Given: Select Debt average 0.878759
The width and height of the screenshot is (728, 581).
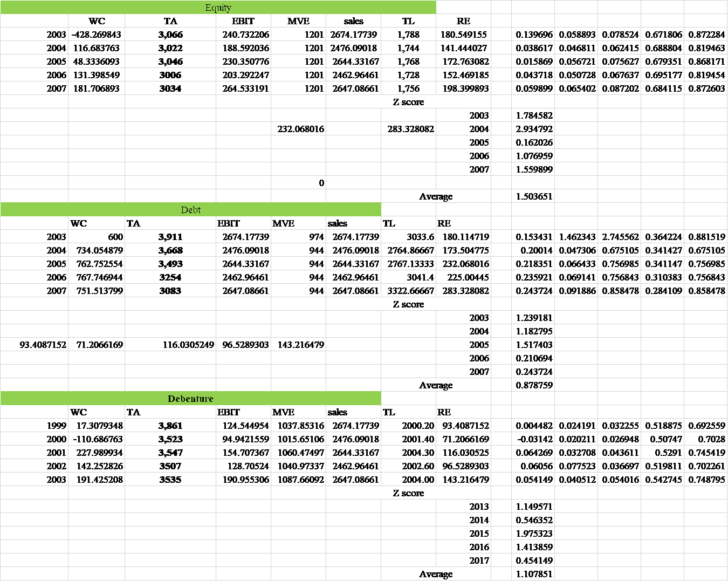Looking at the screenshot, I should pyautogui.click(x=533, y=385).
